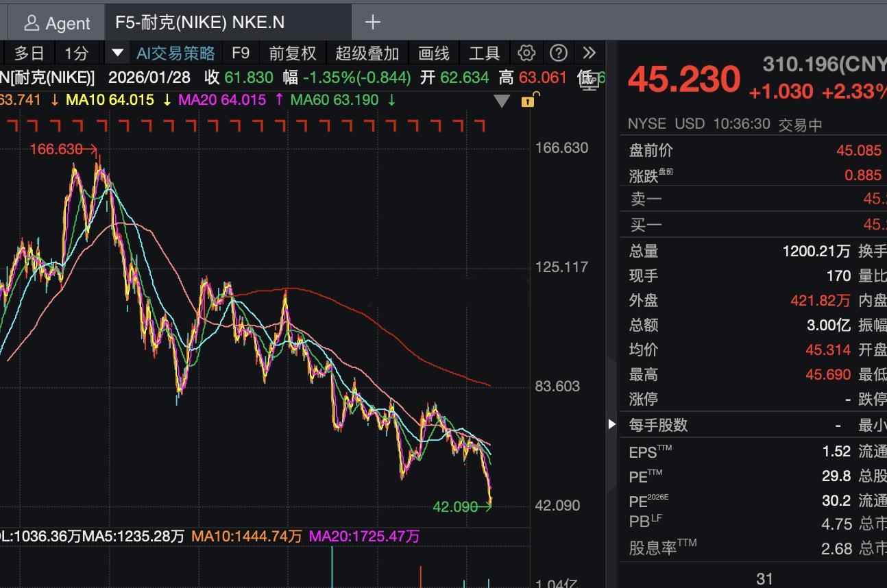Image resolution: width=887 pixels, height=588 pixels.
Task: Open the 前复权 adjustment menu
Action: coord(293,53)
